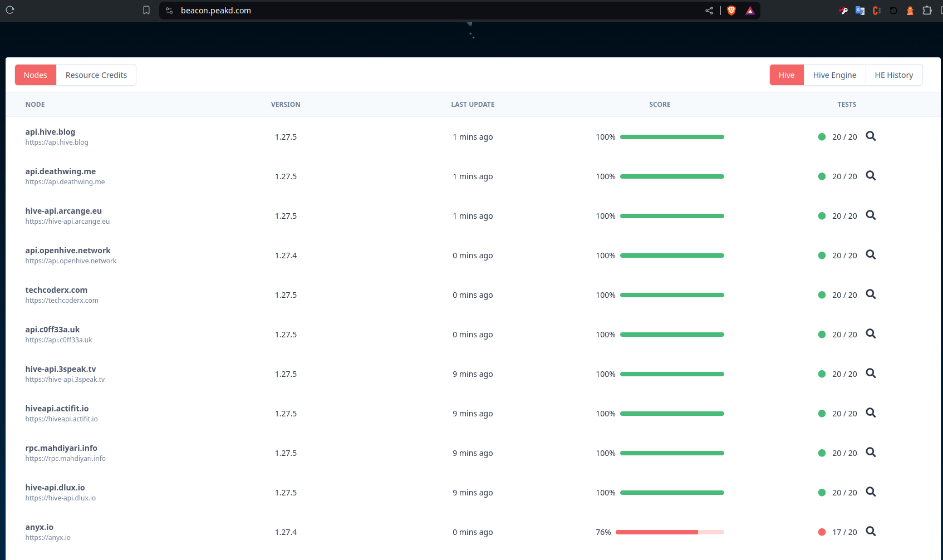Click '17 / 20' test count for anyx.io

[x=844, y=532]
